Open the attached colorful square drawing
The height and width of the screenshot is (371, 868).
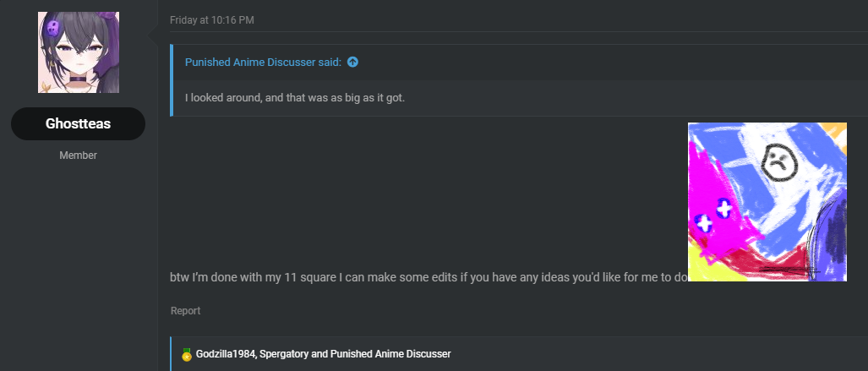point(767,202)
